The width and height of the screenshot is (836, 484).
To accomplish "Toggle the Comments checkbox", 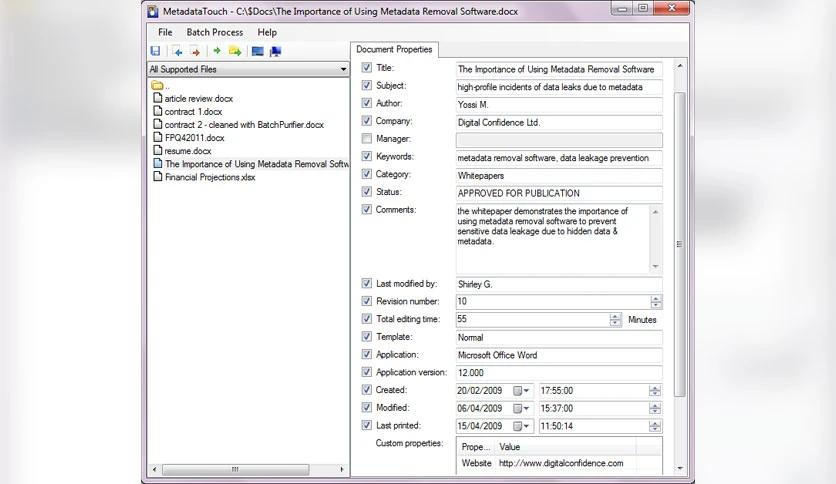I will (x=366, y=209).
